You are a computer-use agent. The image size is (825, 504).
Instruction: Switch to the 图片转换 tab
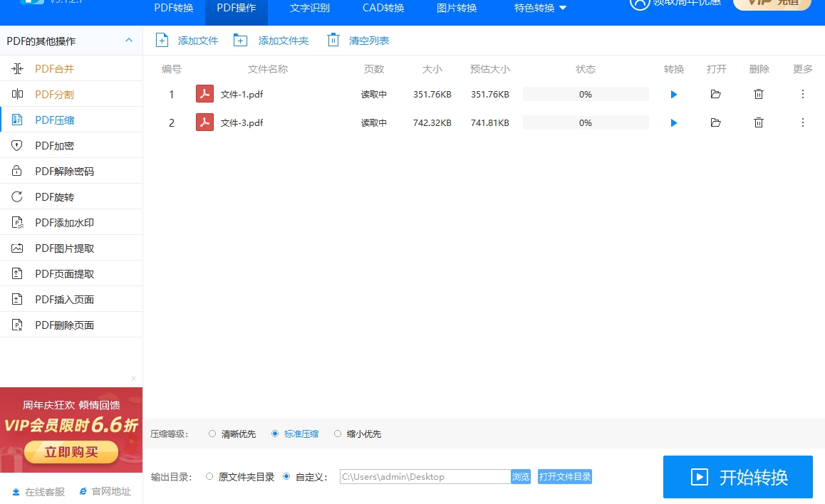(457, 8)
